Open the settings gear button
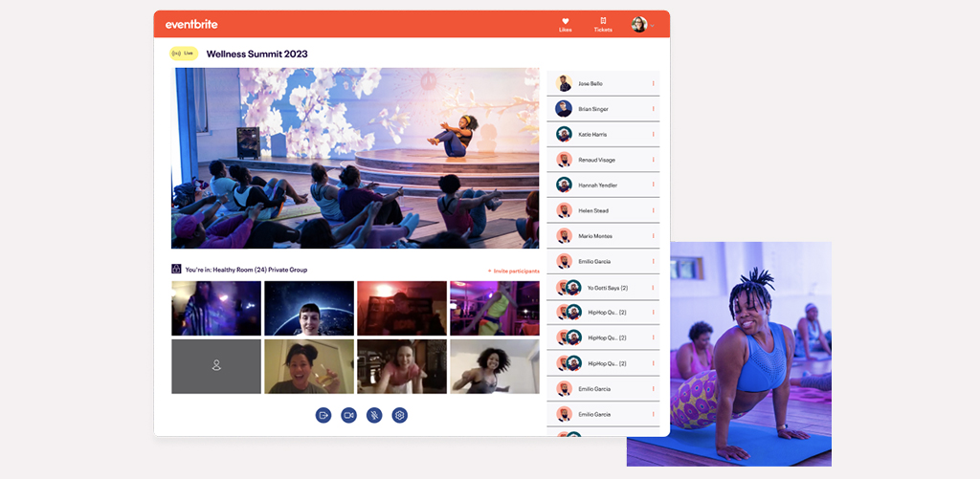 (400, 415)
